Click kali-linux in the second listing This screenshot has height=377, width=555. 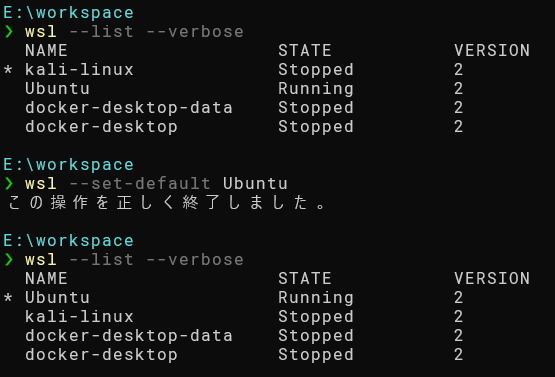click(x=79, y=316)
